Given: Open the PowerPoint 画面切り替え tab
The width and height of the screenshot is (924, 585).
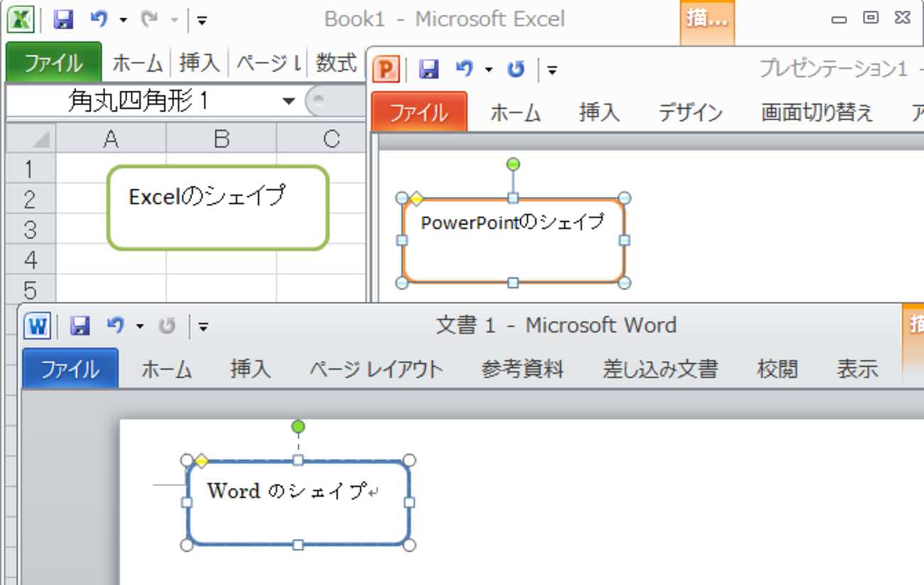Looking at the screenshot, I should click(817, 112).
